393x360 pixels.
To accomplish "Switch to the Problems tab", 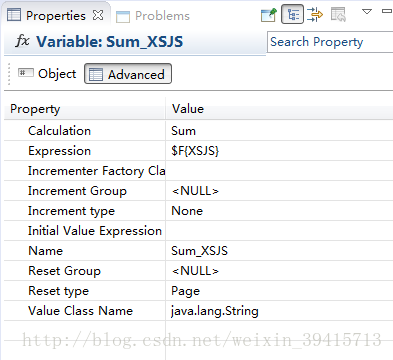I will coord(153,16).
